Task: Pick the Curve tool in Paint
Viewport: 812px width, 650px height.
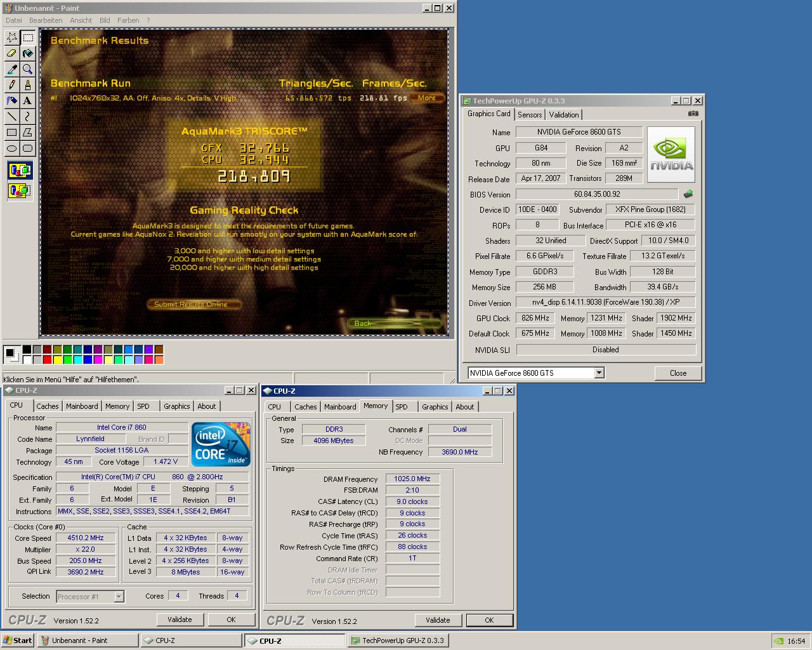Action: pos(28,117)
